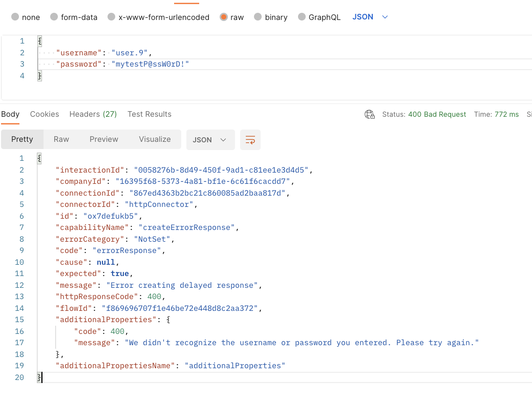Open the Preview response view
This screenshot has height=402, width=532.
pos(104,139)
